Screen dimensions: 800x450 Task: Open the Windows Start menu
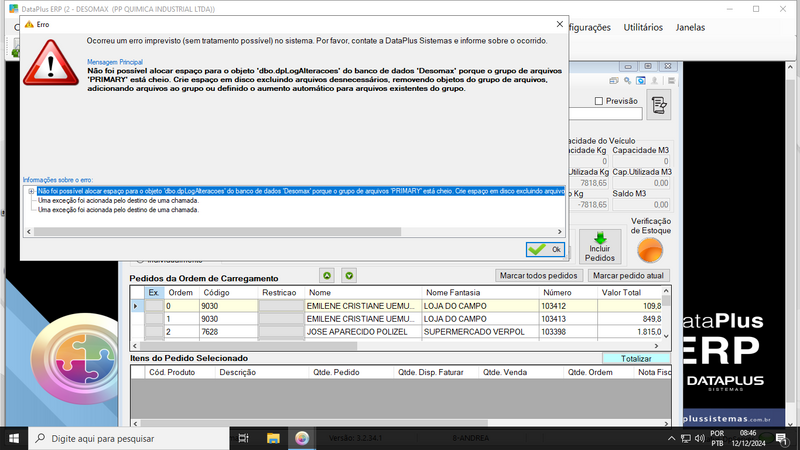point(14,438)
